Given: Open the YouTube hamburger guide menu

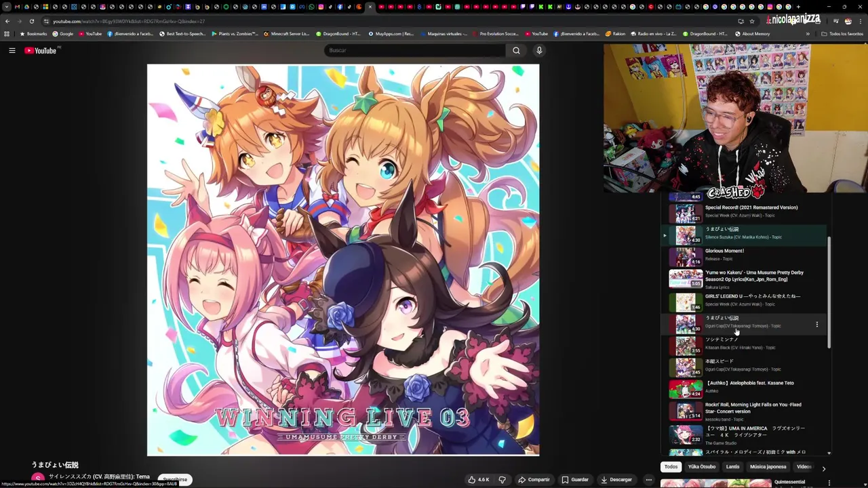Looking at the screenshot, I should (12, 50).
